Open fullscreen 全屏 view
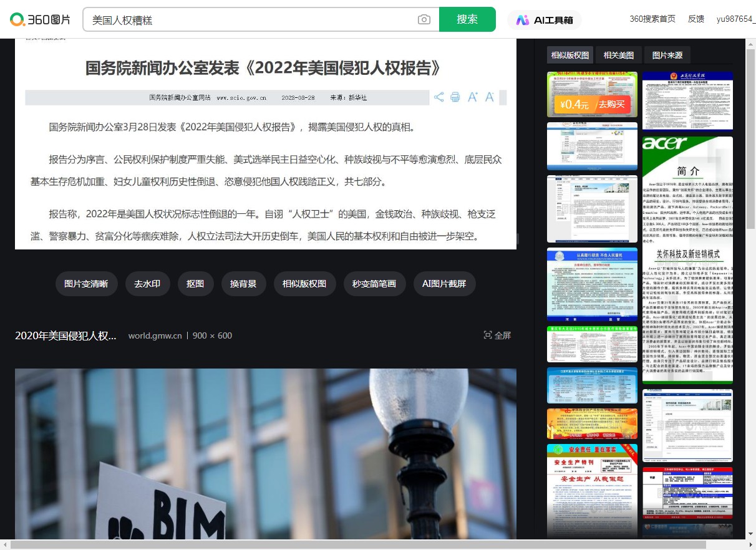756x550 pixels. 497,335
